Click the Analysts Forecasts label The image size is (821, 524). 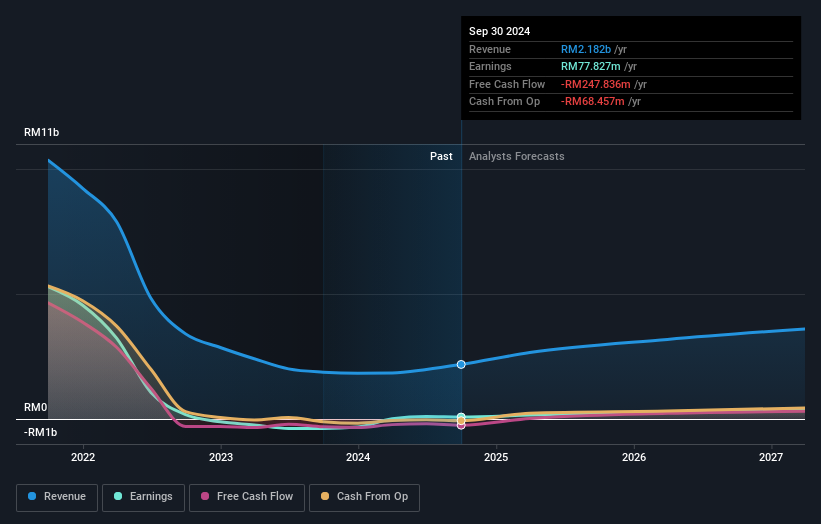[x=517, y=156]
